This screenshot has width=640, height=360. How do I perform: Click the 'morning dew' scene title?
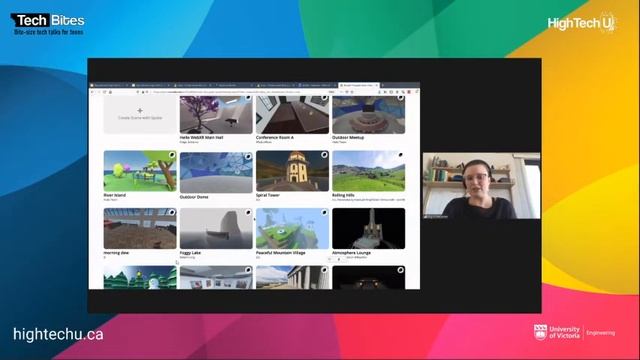click(x=116, y=253)
